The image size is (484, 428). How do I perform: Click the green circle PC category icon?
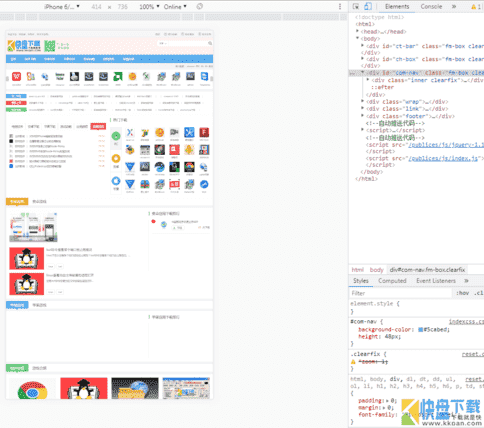click(x=116, y=136)
